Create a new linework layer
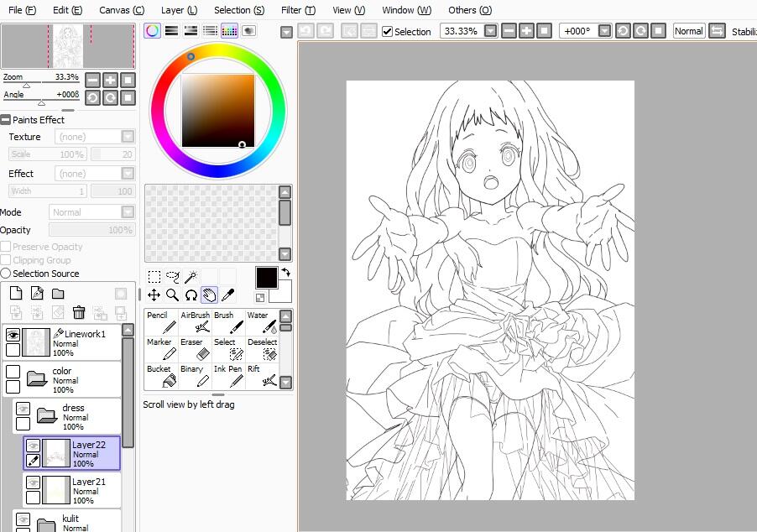The width and height of the screenshot is (757, 532). 37,293
